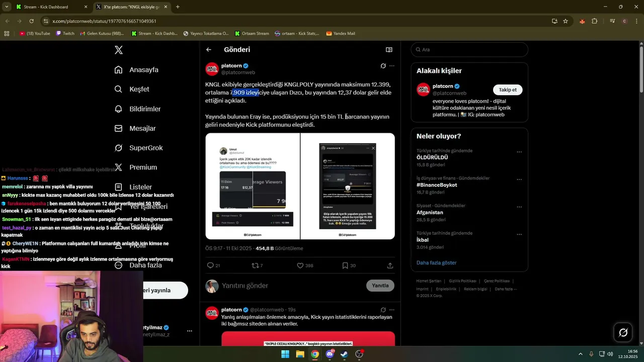644x362 pixels.
Task: Open options for ÖLDÜRÜLDÜ trend
Action: [x=519, y=152]
